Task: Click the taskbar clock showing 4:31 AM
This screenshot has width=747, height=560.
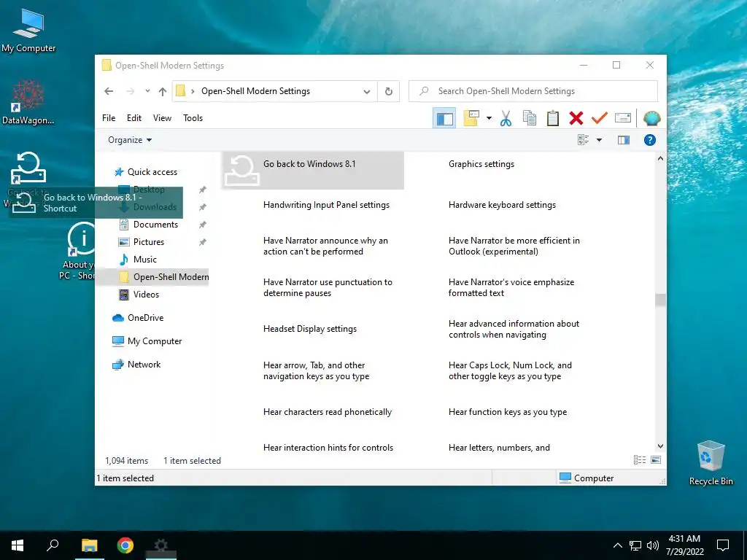Action: coord(684,545)
